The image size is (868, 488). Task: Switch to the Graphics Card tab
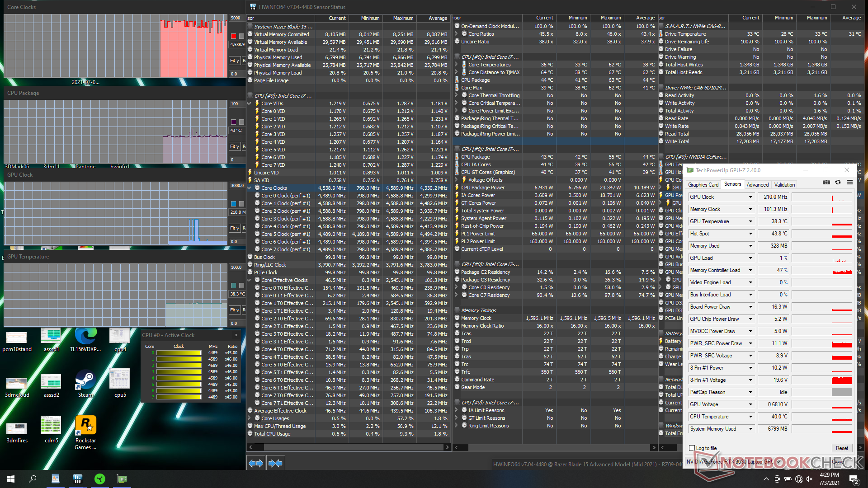tap(703, 185)
